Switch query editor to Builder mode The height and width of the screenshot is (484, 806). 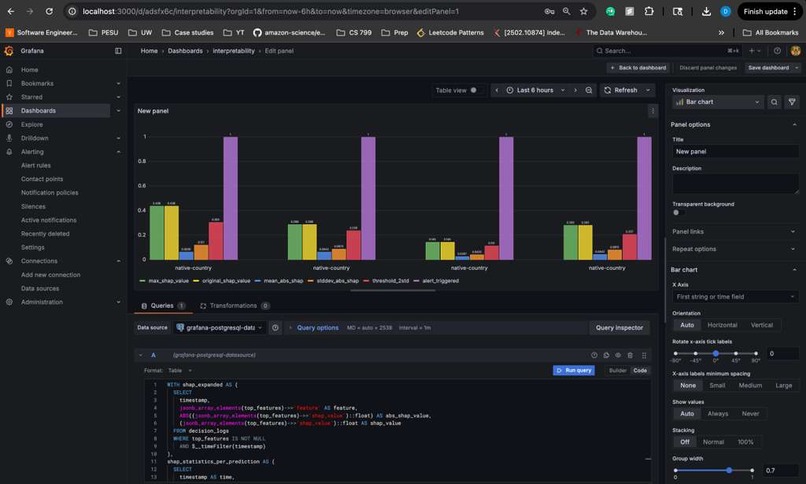pyautogui.click(x=618, y=370)
